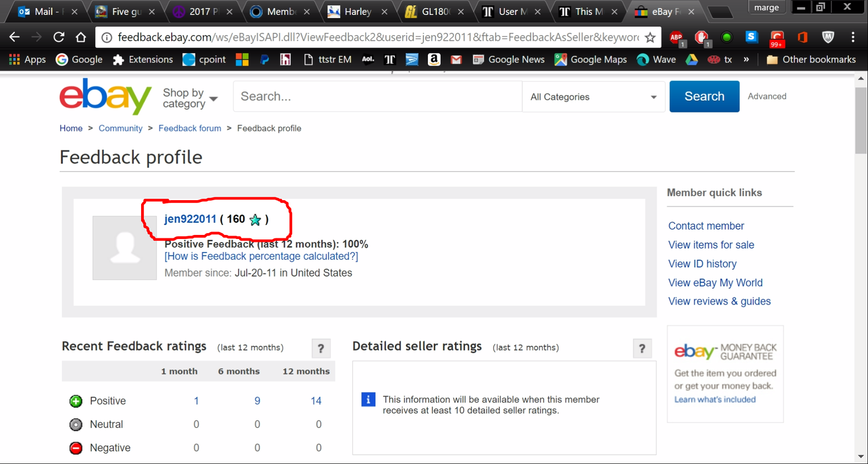The image size is (868, 464).
Task: Open the Google Maps bookmark
Action: pos(592,59)
